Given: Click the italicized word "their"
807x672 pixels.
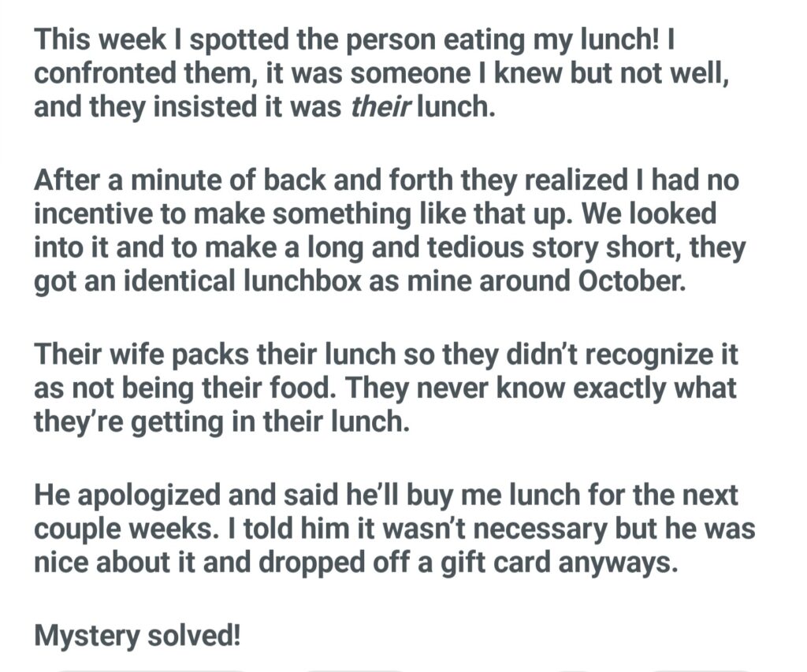Looking at the screenshot, I should click(x=381, y=106).
